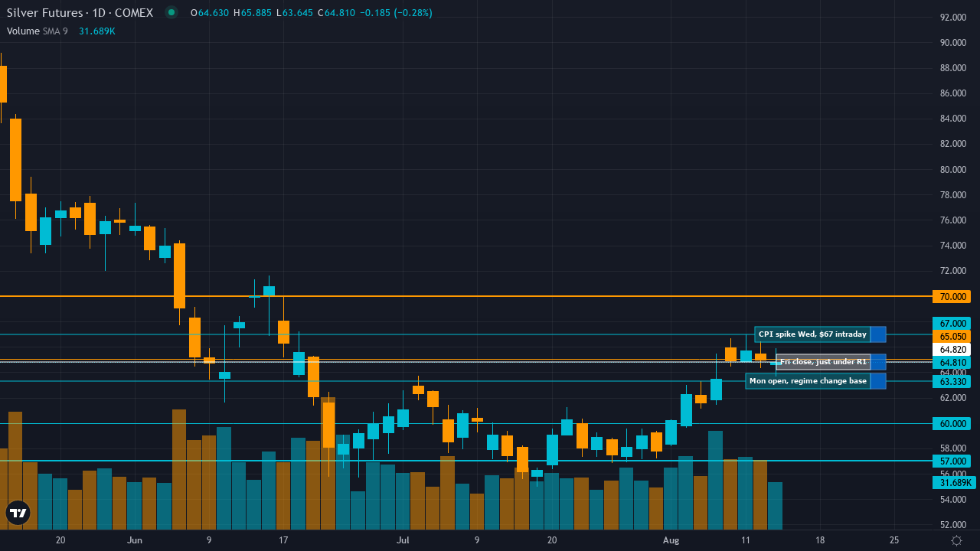This screenshot has height=551, width=980.
Task: Click the 57.000 price level tag
Action: tap(952, 461)
